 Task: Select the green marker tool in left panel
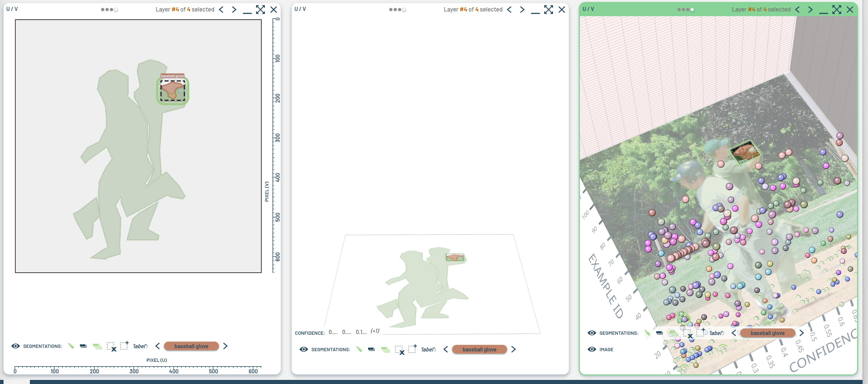[71, 346]
